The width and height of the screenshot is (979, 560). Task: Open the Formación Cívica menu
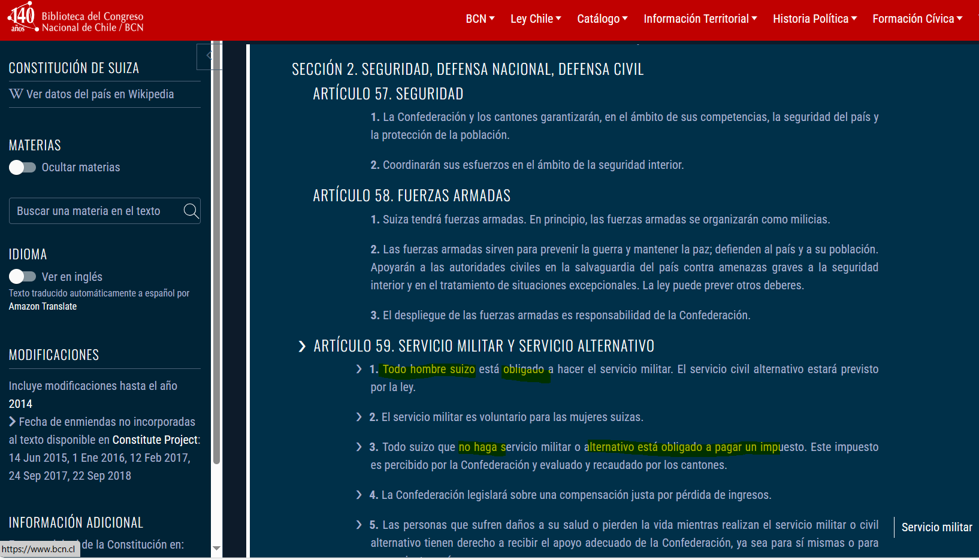[917, 19]
